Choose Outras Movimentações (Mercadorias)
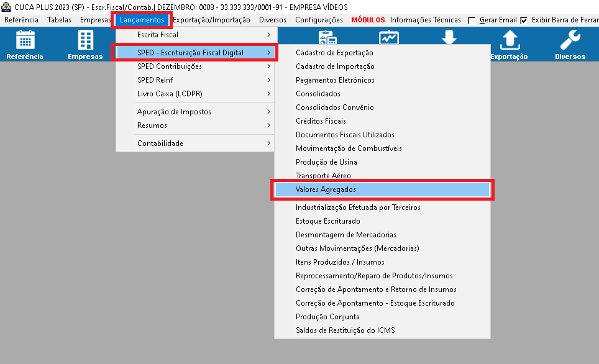The image size is (599, 364). point(382,248)
